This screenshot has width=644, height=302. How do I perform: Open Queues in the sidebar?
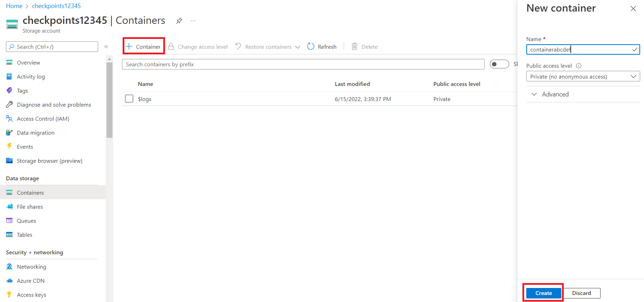point(26,221)
